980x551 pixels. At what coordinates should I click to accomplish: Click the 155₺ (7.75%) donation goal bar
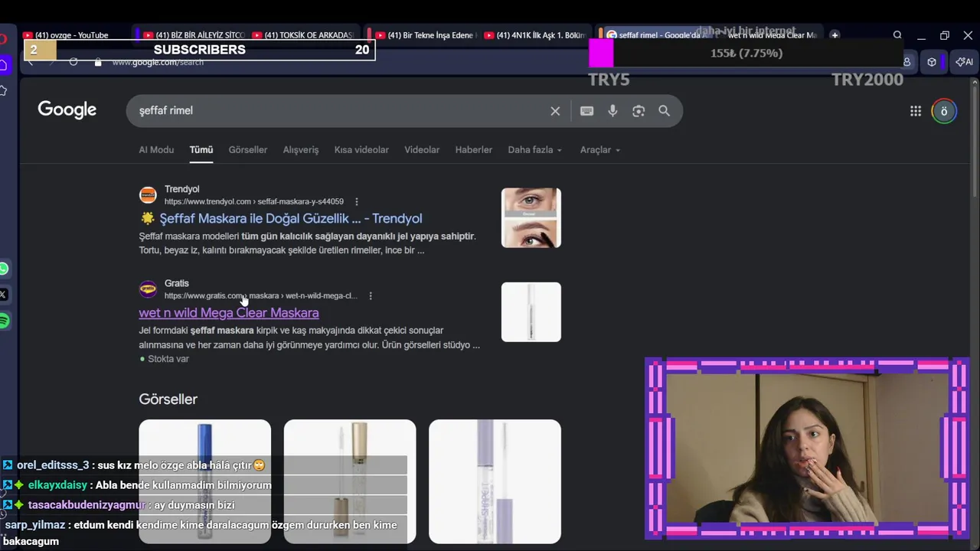pos(746,54)
